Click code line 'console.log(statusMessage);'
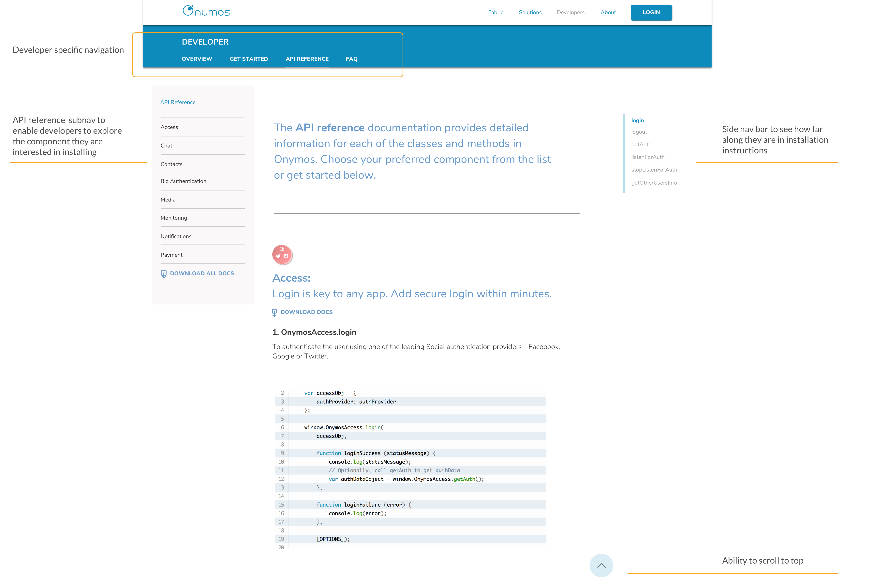Image resolution: width=873 pixels, height=588 pixels. 370,462
